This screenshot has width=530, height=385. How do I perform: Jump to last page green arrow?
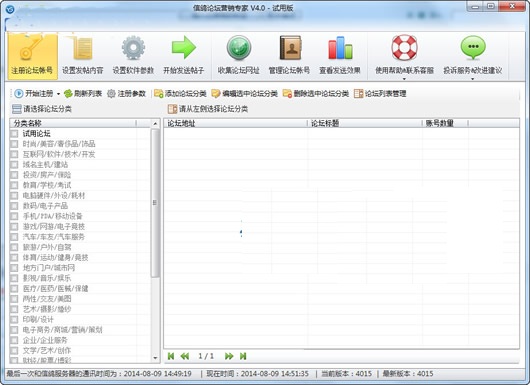(243, 356)
